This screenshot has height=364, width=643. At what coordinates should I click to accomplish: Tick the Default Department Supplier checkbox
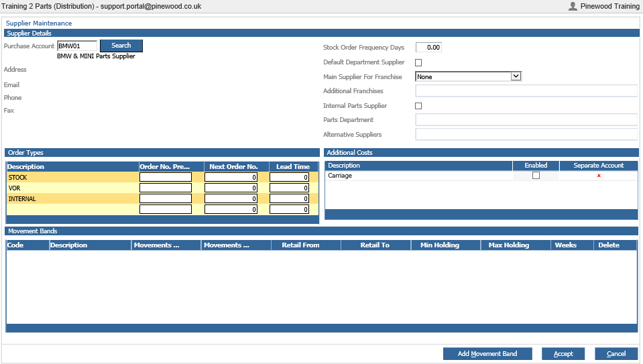pyautogui.click(x=418, y=63)
